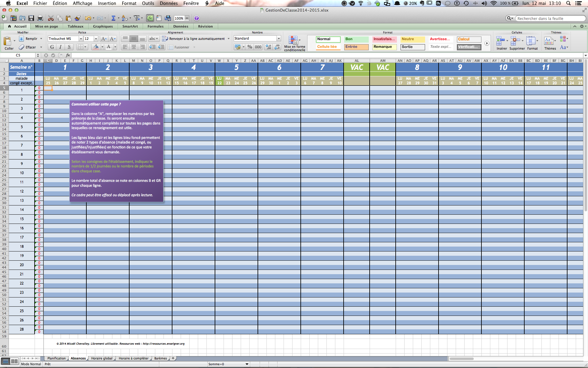Click the Rechercher dans la feuille search field
This screenshot has width=588, height=368.
[x=548, y=18]
